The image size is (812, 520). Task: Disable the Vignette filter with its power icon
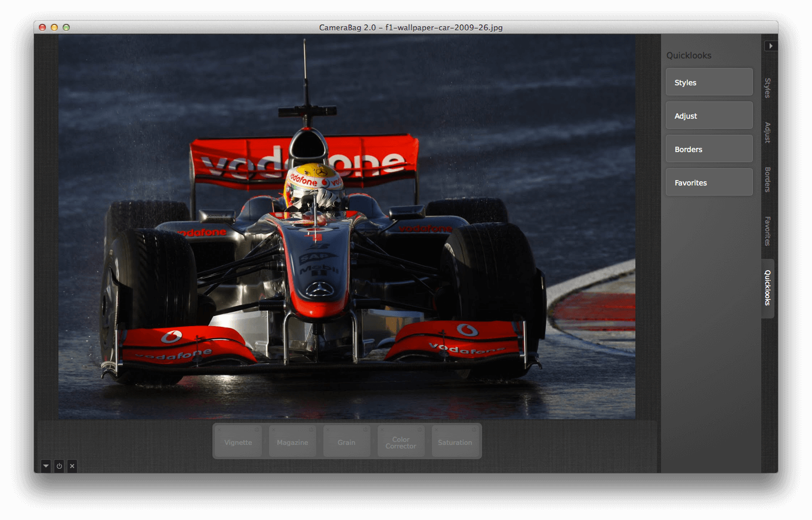[x=257, y=429]
